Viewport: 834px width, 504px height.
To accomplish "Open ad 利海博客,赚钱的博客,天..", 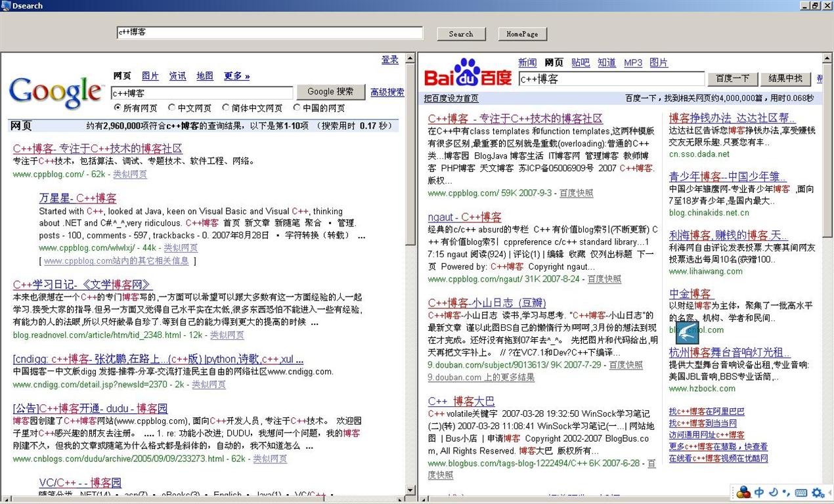I will 729,235.
